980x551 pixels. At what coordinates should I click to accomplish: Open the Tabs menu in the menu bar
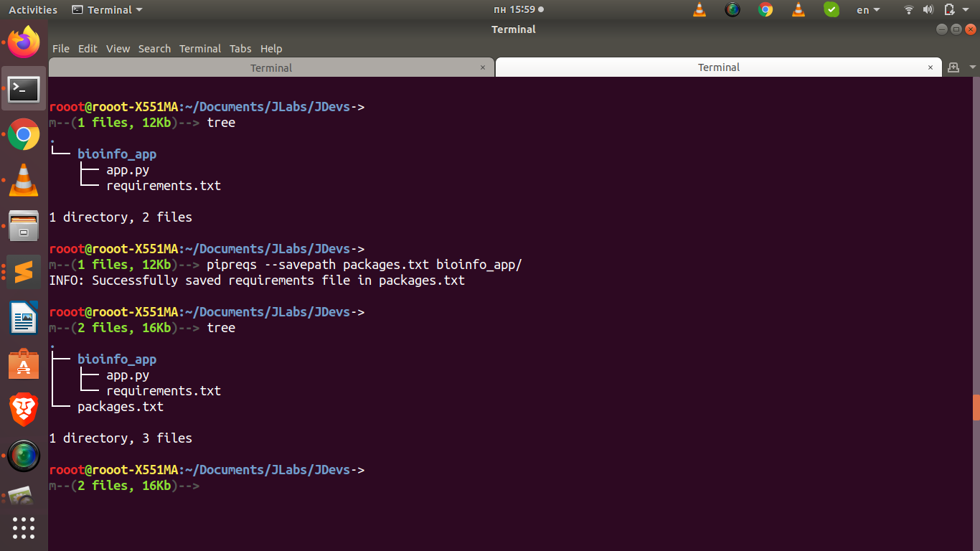click(240, 48)
